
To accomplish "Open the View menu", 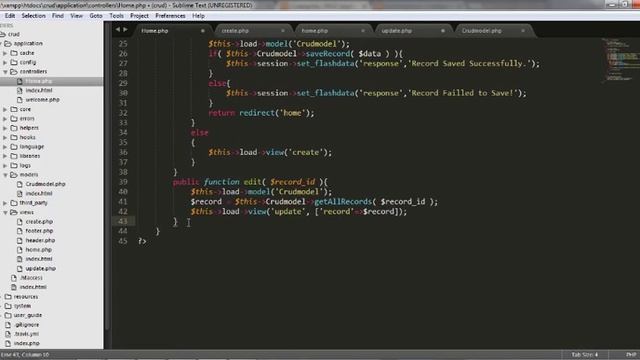I will [x=76, y=16].
